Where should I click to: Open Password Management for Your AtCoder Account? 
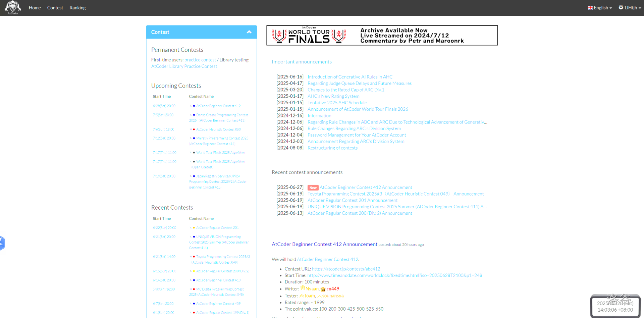pos(357,135)
